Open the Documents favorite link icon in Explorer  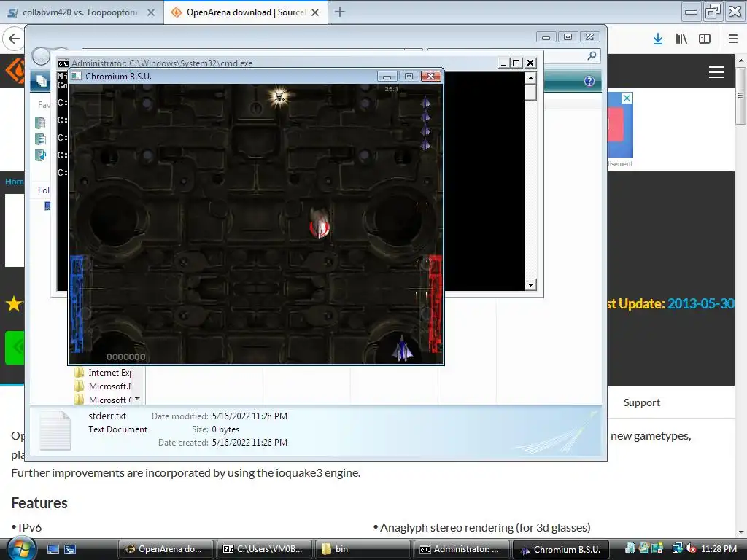coord(41,122)
